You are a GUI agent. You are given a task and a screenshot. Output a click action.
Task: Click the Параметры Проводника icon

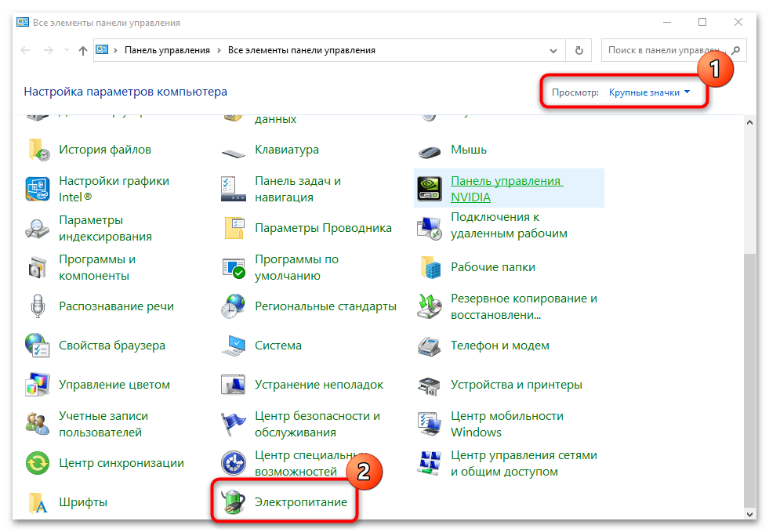[x=234, y=228]
